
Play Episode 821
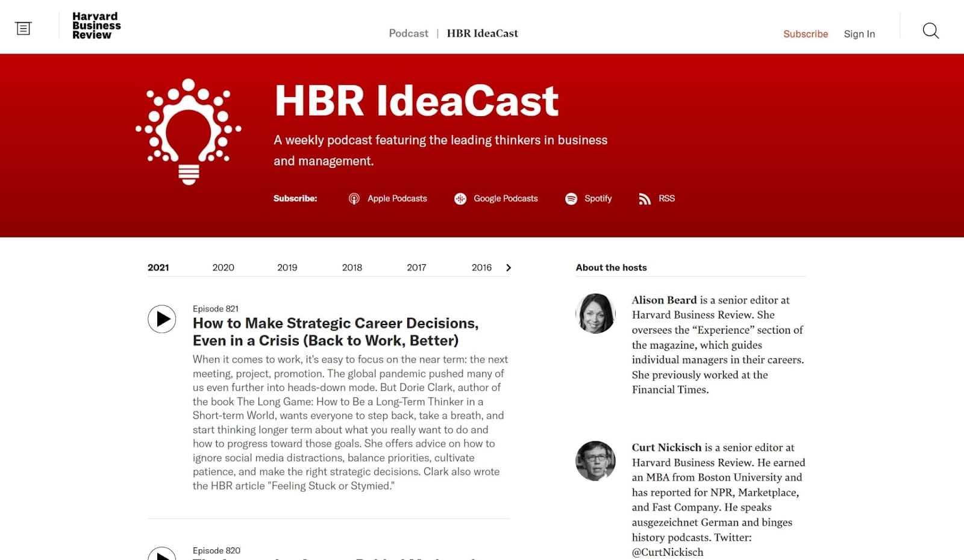161,319
